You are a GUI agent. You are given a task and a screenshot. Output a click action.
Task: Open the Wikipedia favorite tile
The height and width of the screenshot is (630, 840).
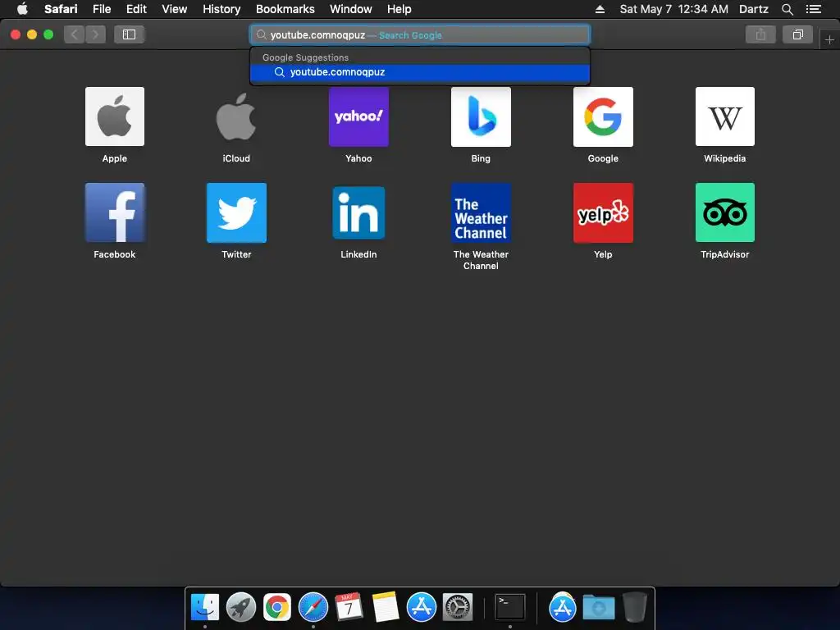coord(725,116)
